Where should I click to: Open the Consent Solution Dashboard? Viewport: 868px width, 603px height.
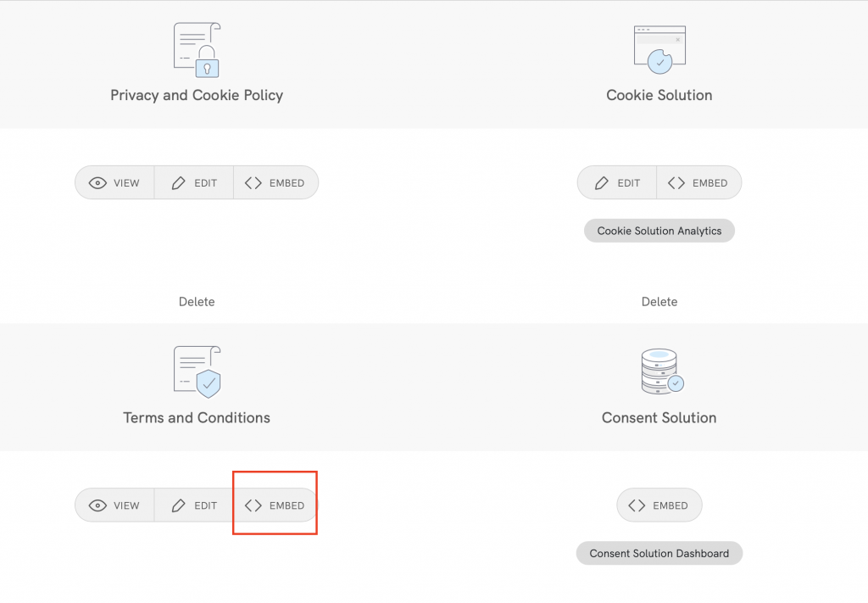tap(659, 553)
